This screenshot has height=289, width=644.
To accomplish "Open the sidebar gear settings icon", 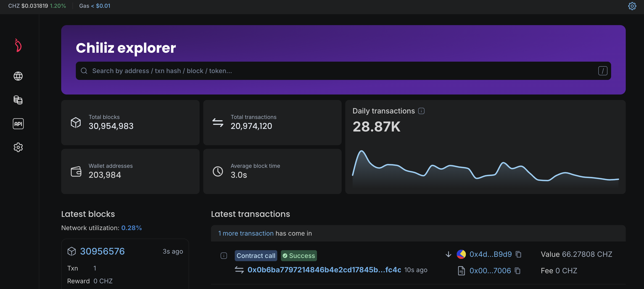I will pos(18,147).
